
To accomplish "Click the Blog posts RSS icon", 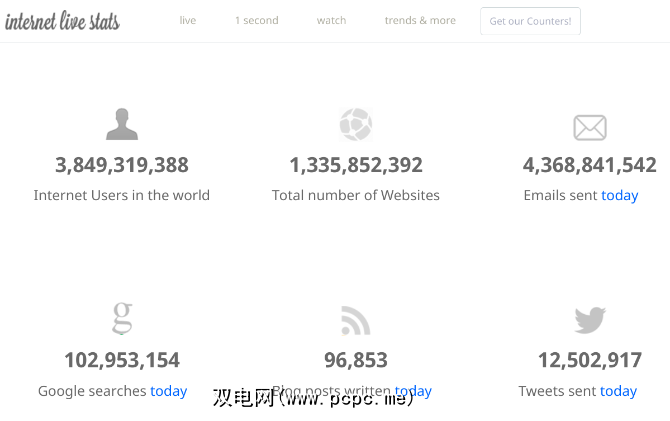I will [x=356, y=321].
